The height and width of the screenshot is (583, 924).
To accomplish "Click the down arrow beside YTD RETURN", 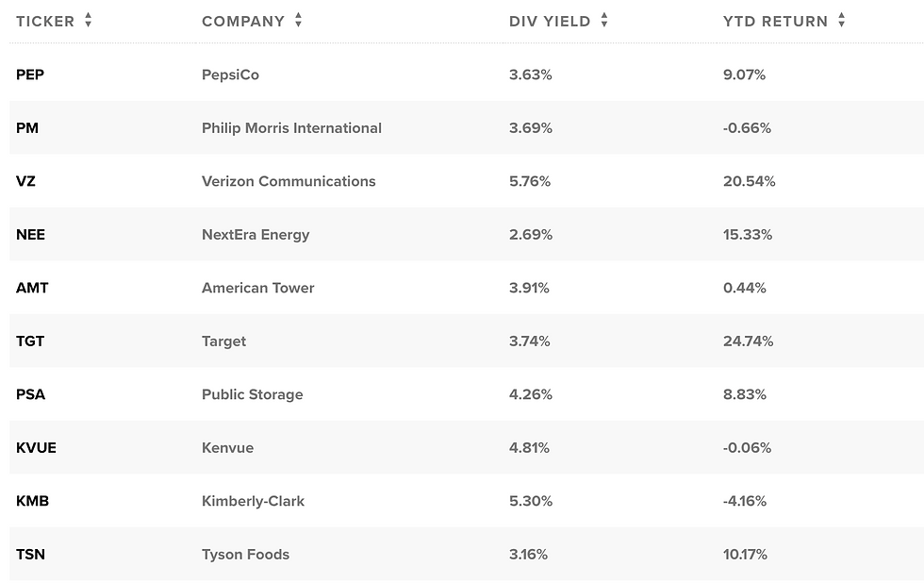I will 840,25.
